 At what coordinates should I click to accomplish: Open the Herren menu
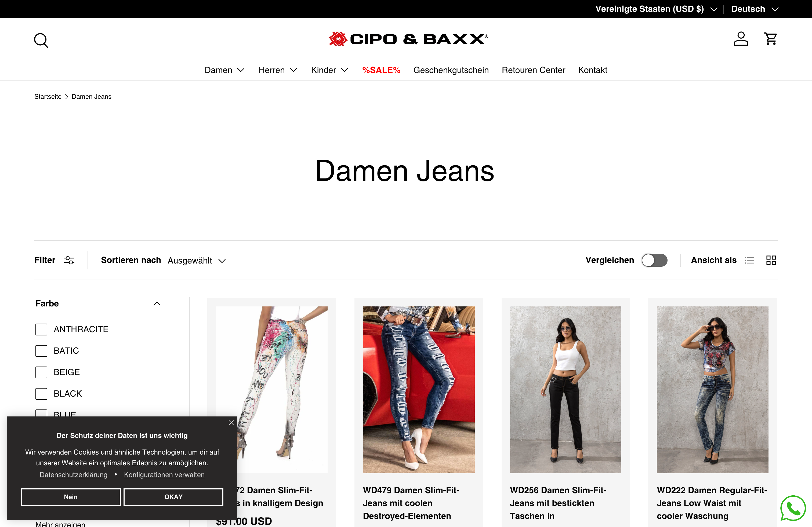pos(278,70)
